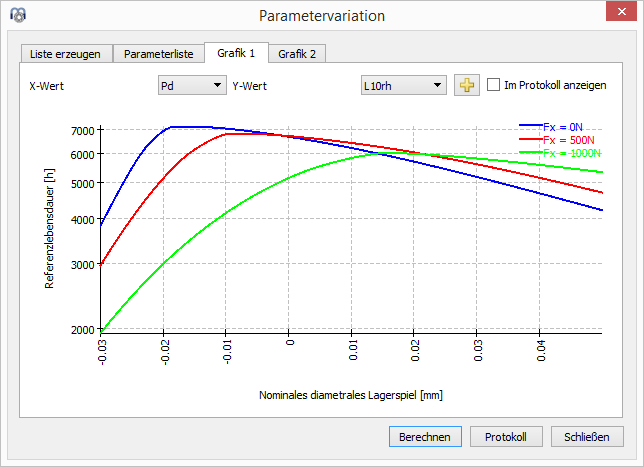
Task: Click 'Nominales diametrales Lagerspiel [mm]' axis label
Action: point(351,395)
